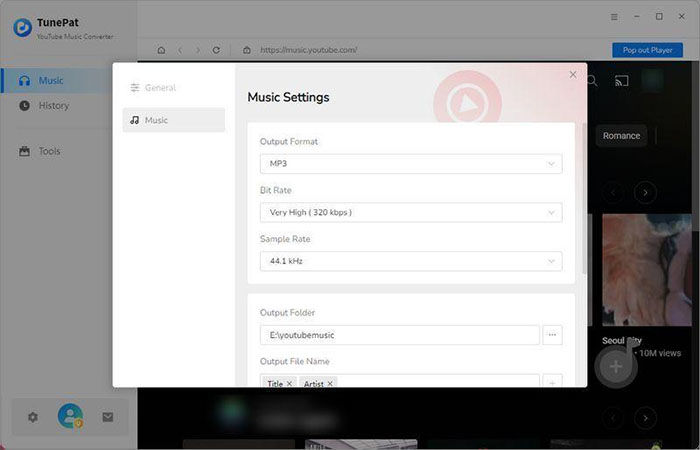Click the site info icon before URL

point(247,50)
